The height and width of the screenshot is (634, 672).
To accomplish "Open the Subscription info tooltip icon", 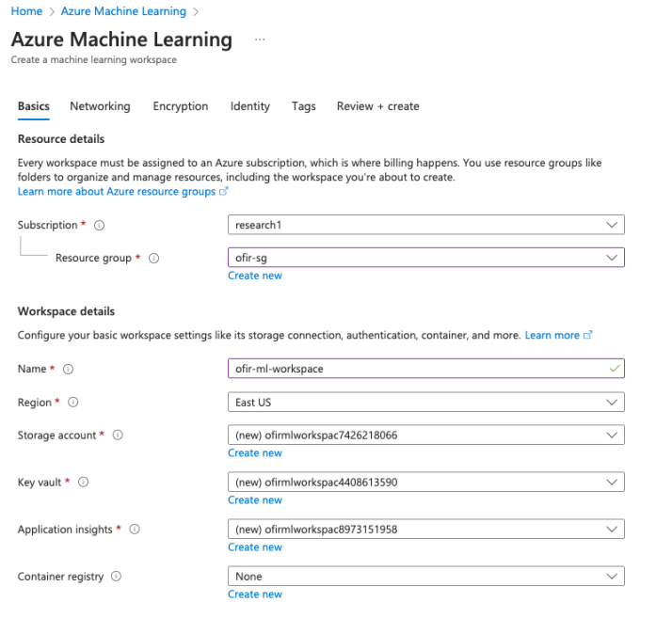I will [x=99, y=226].
